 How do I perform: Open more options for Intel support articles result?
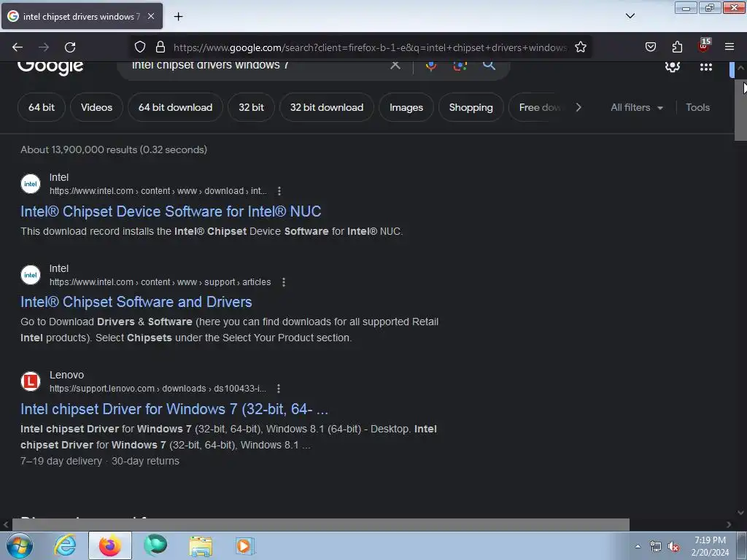click(284, 282)
